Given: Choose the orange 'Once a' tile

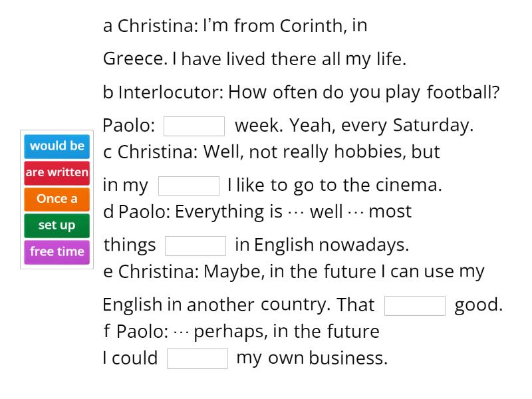Looking at the screenshot, I should pyautogui.click(x=57, y=199).
